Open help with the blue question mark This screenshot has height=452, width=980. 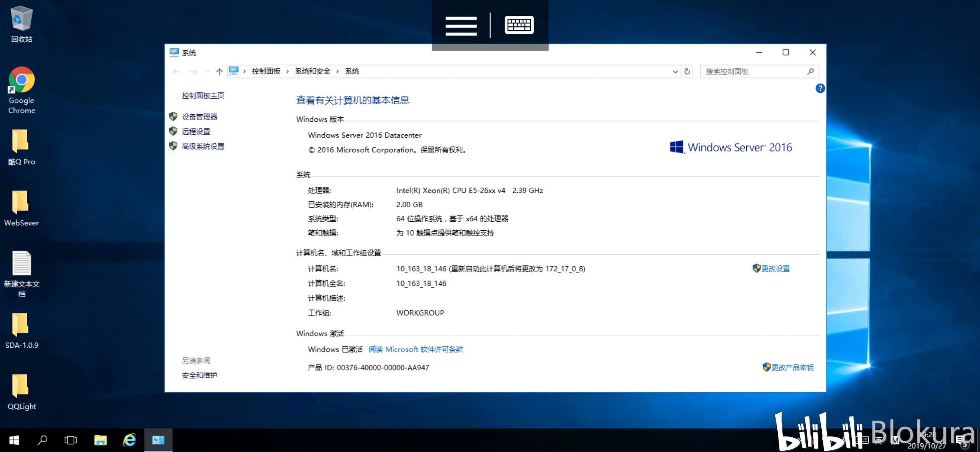pyautogui.click(x=820, y=88)
